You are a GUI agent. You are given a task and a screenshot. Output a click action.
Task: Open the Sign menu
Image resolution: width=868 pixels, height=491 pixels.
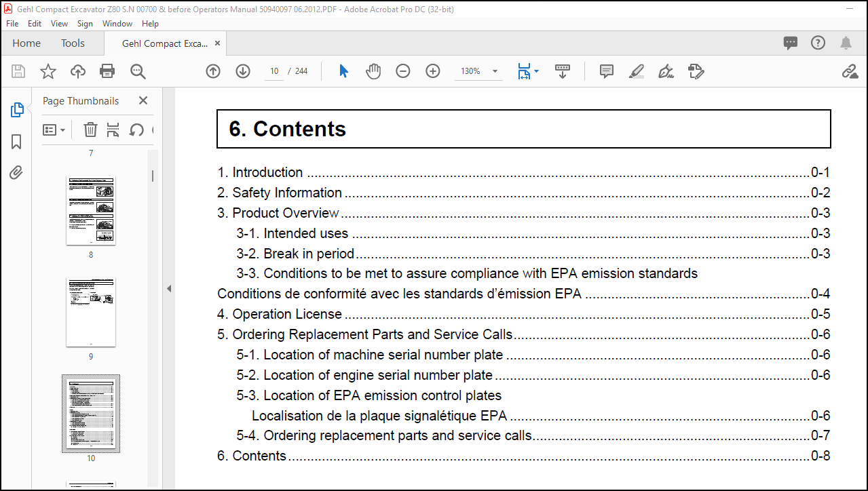(x=85, y=23)
